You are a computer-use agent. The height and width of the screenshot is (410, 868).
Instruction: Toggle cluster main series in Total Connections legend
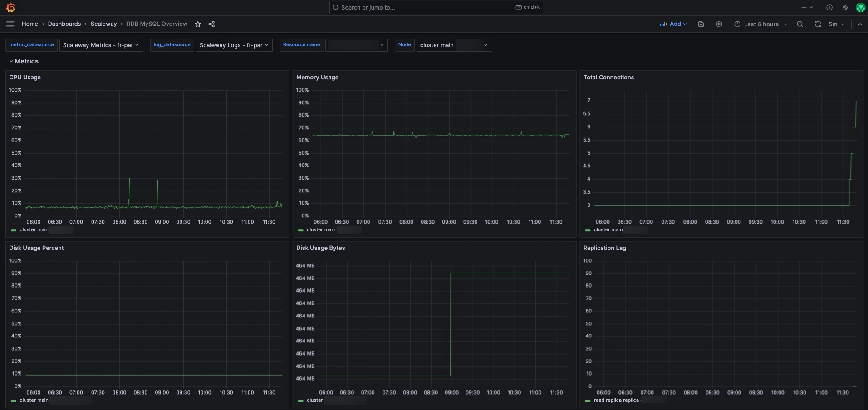[608, 230]
